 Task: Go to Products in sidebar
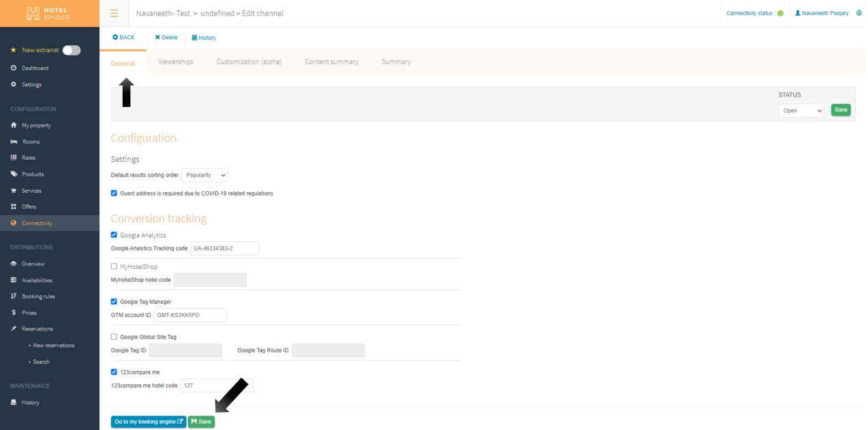(32, 174)
